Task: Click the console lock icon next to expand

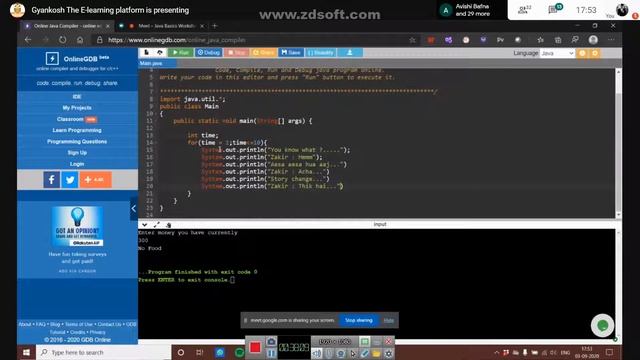Action: tap(169, 225)
